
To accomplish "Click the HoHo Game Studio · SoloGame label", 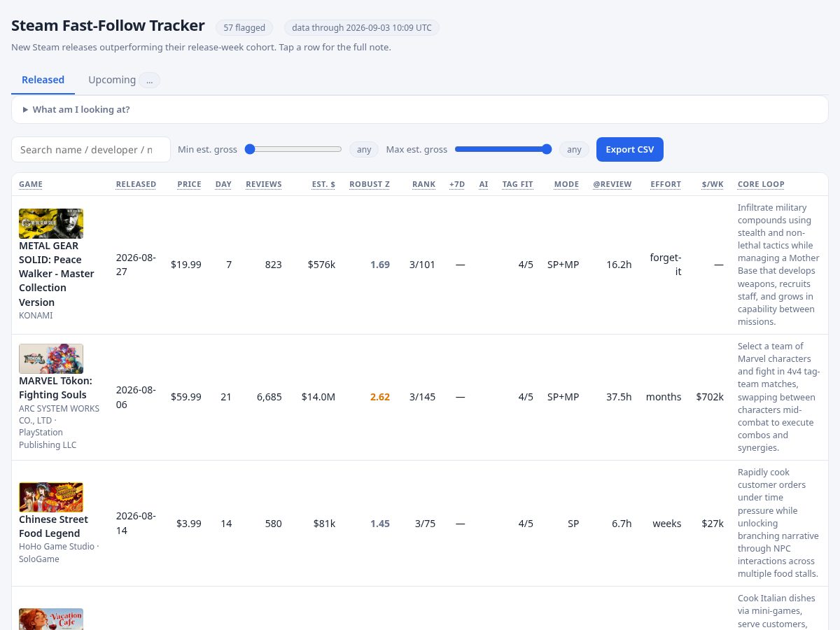I will pos(59,553).
